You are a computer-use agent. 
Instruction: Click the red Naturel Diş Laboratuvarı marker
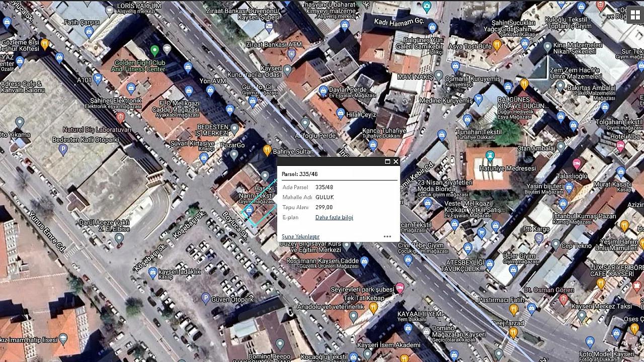tap(120, 118)
